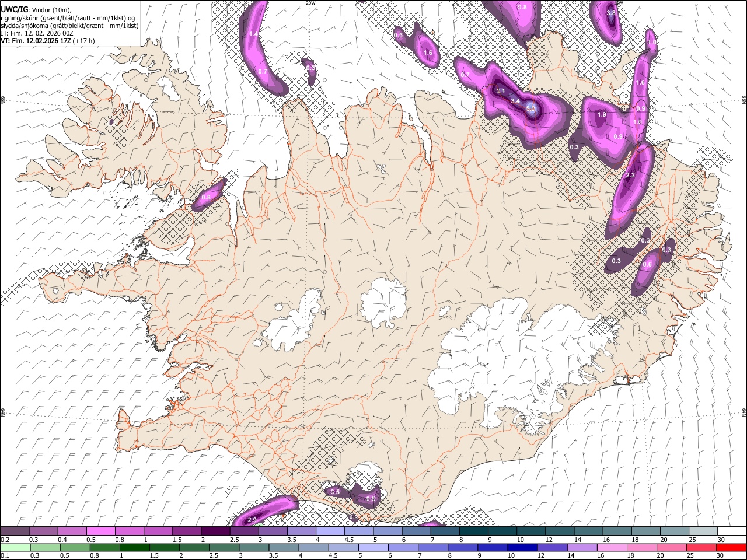The image size is (747, 560).
Task: Select the darkest purple swatch labeled 2 in the top row
Action: pos(215,531)
